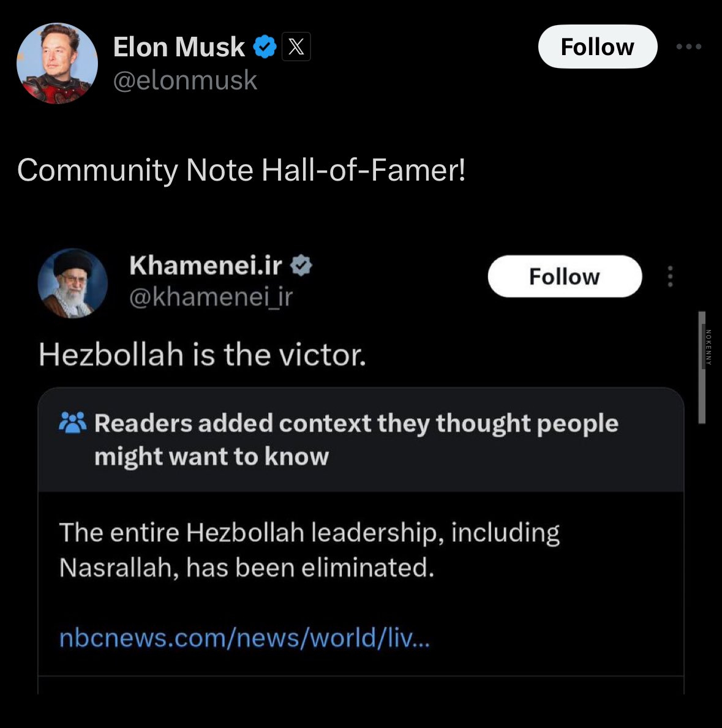Open the Khamenei.ir display name
The image size is (722, 728).
[x=206, y=266]
